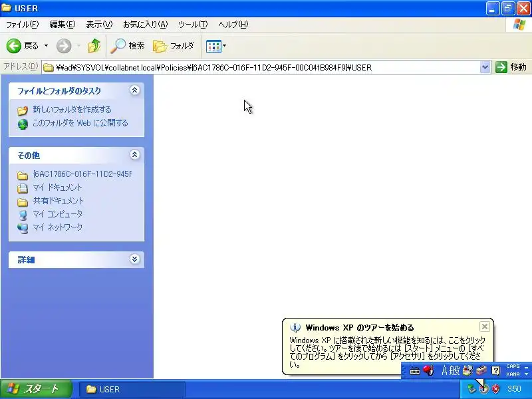Click the USER folder icon in title bar
532x399 pixels.
coord(6,7)
